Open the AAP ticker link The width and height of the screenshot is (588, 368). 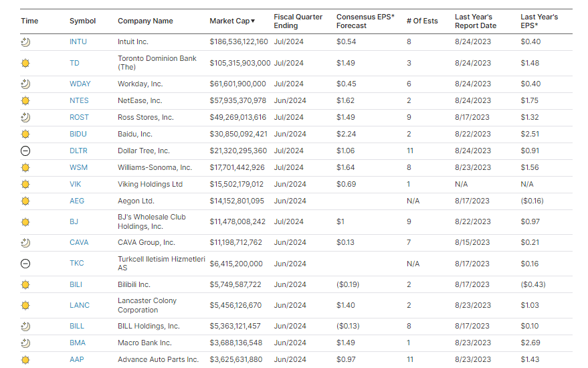77,359
